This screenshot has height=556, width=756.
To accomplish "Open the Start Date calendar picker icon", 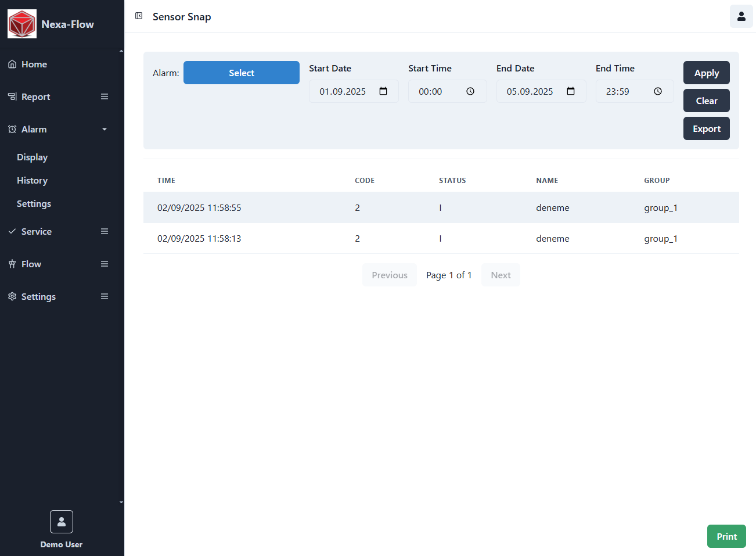I will 383,91.
